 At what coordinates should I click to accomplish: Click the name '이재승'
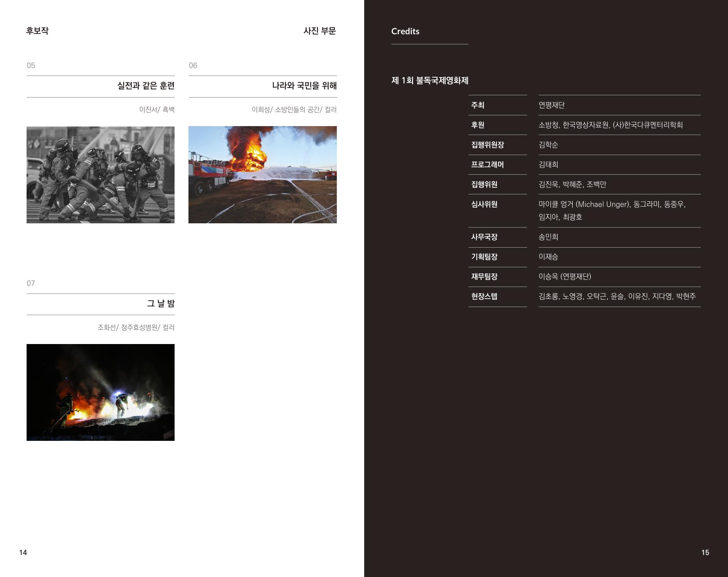[548, 257]
